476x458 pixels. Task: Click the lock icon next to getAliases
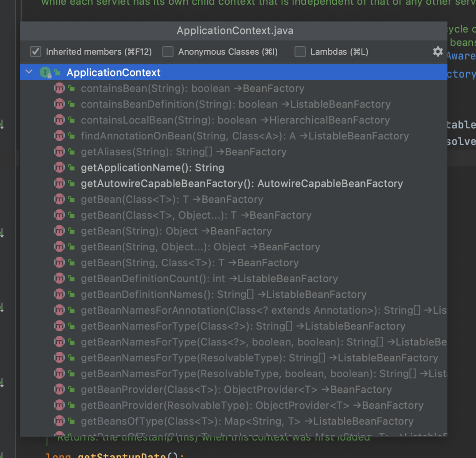tap(71, 152)
